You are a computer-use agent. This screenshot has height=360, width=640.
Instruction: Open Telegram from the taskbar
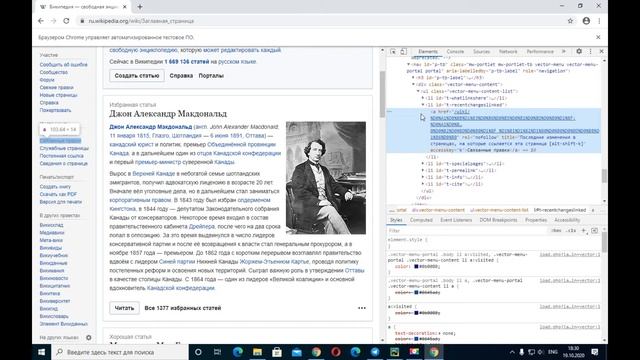click(375, 352)
